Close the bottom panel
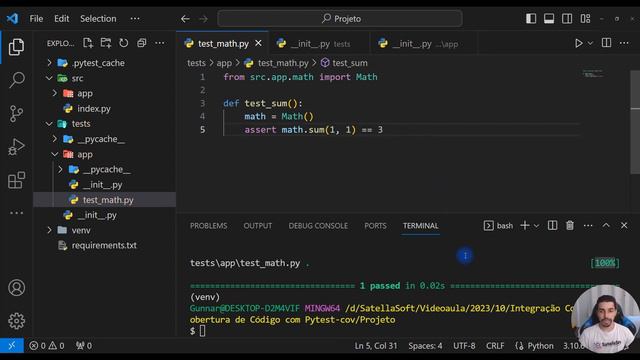 click(624, 225)
